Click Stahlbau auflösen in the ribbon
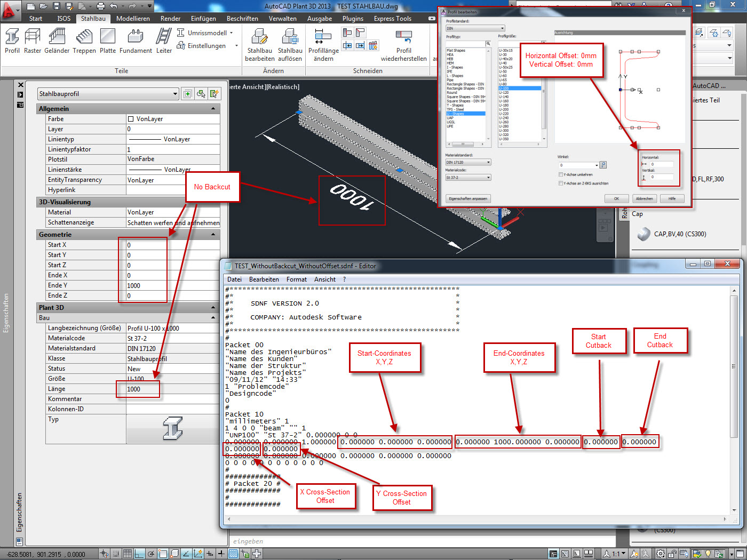Image resolution: width=747 pixels, height=560 pixels. coord(290,45)
